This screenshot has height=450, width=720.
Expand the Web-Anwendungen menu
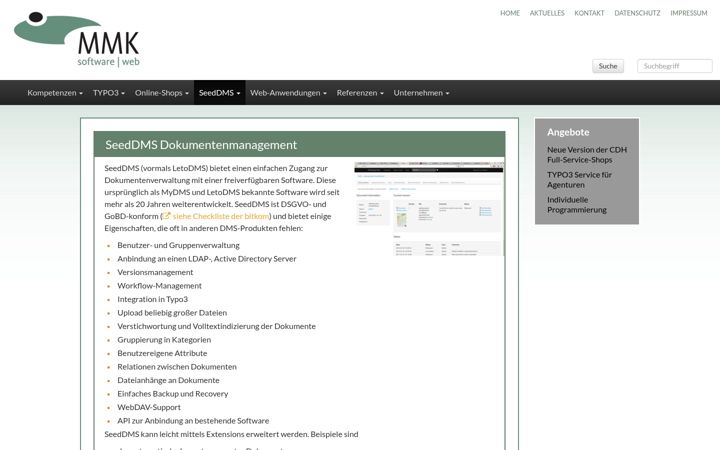coord(288,93)
